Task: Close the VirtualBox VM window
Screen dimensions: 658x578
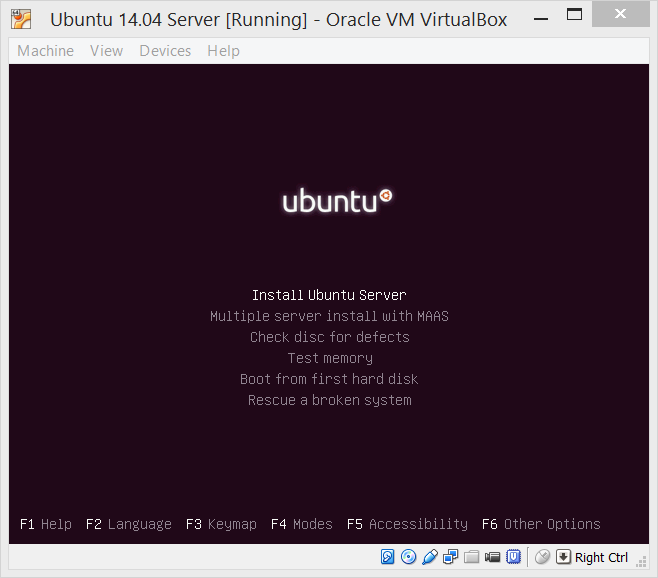Action: coord(620,14)
